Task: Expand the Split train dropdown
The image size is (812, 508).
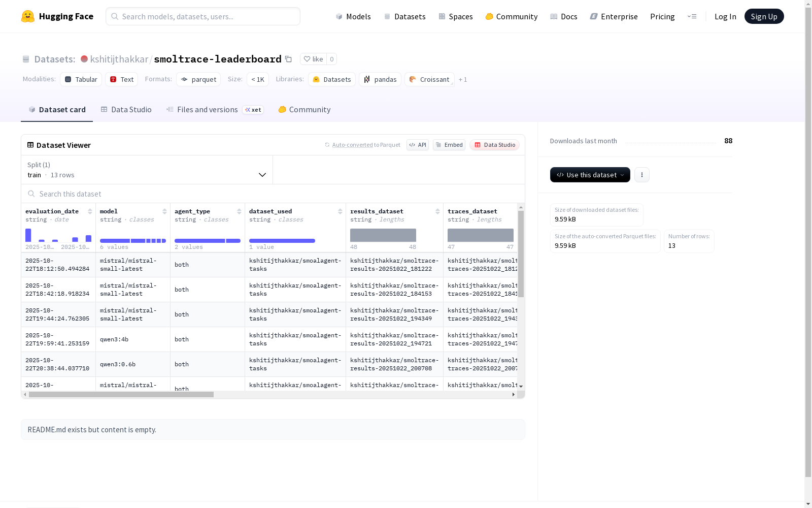Action: [147, 170]
